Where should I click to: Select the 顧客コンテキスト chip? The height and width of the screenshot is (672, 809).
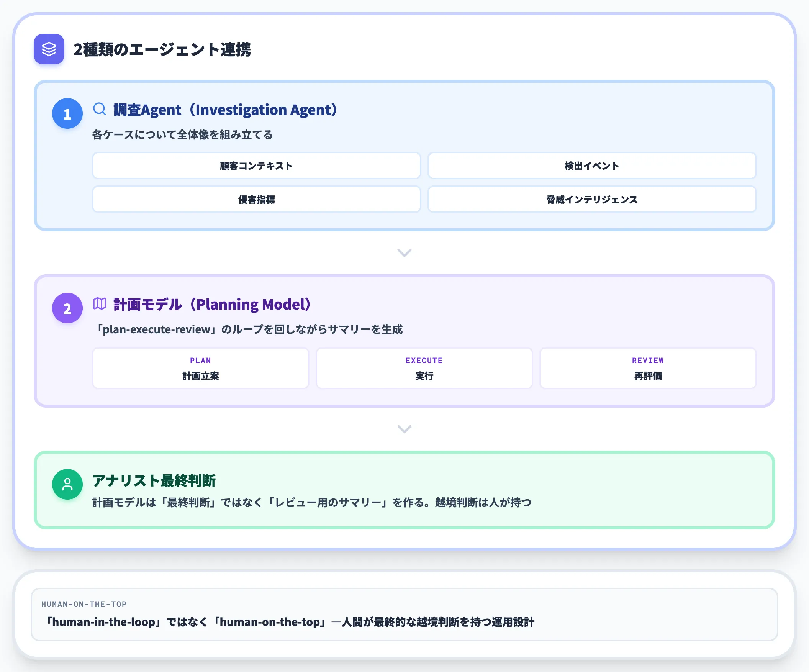coord(256,166)
